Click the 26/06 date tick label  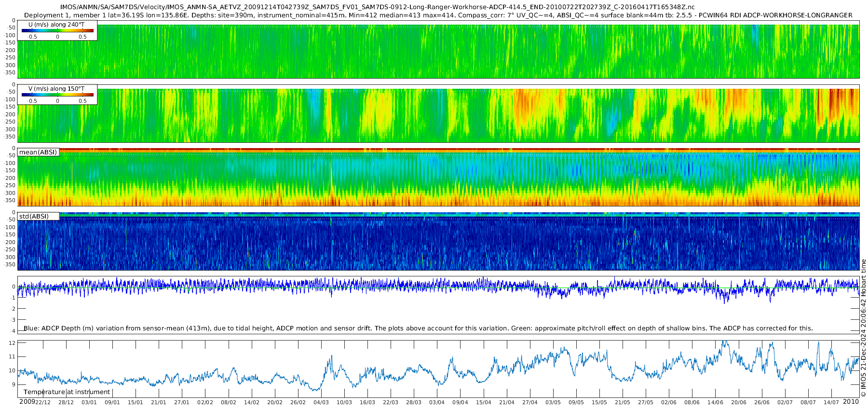tap(762, 402)
